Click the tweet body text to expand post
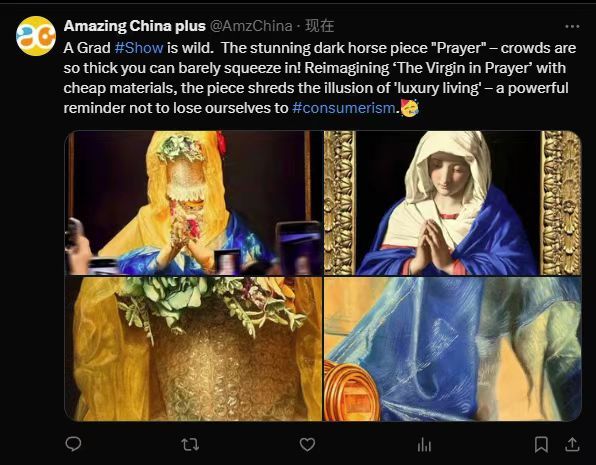Image resolution: width=596 pixels, height=465 pixels. [320, 78]
